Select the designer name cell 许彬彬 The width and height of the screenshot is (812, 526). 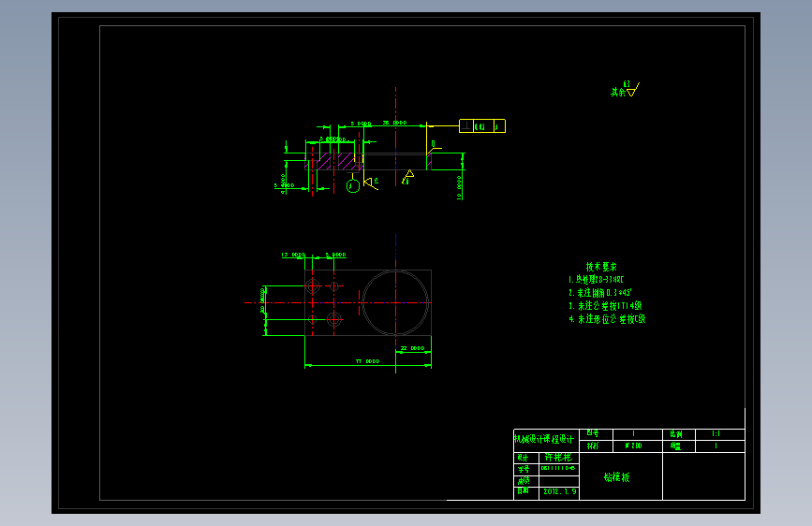point(559,458)
